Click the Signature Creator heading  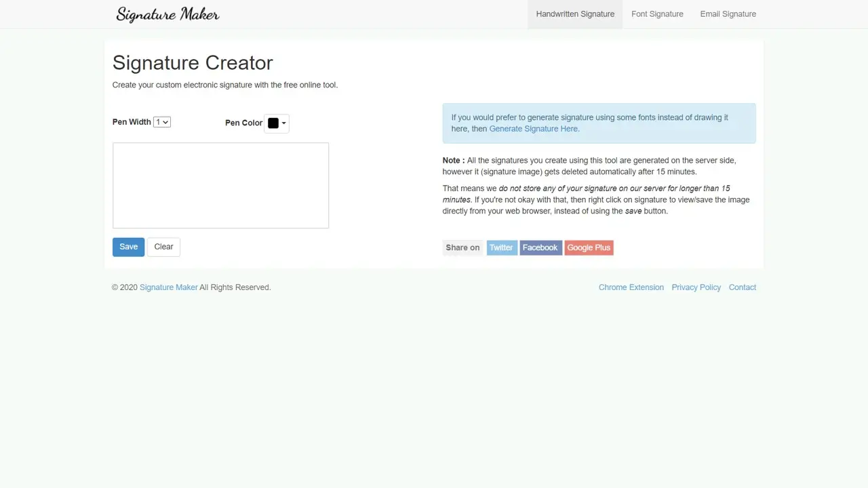click(x=193, y=62)
